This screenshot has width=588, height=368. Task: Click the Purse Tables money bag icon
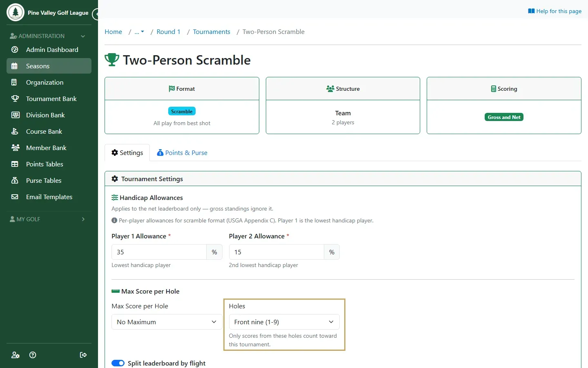[x=15, y=180]
